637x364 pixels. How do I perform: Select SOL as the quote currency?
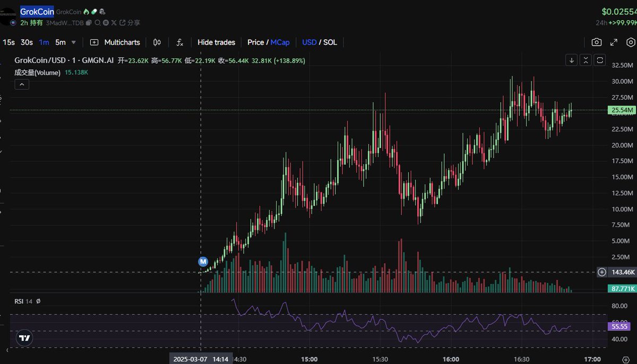point(330,42)
